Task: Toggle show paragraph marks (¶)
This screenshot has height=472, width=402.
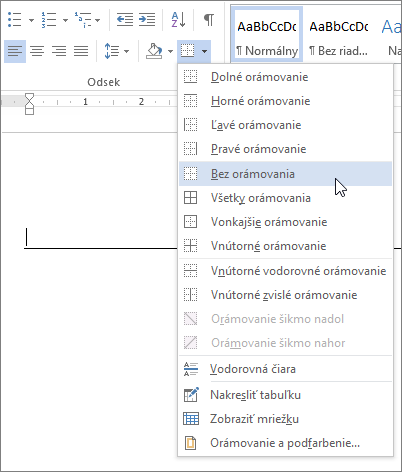Action: 209,19
